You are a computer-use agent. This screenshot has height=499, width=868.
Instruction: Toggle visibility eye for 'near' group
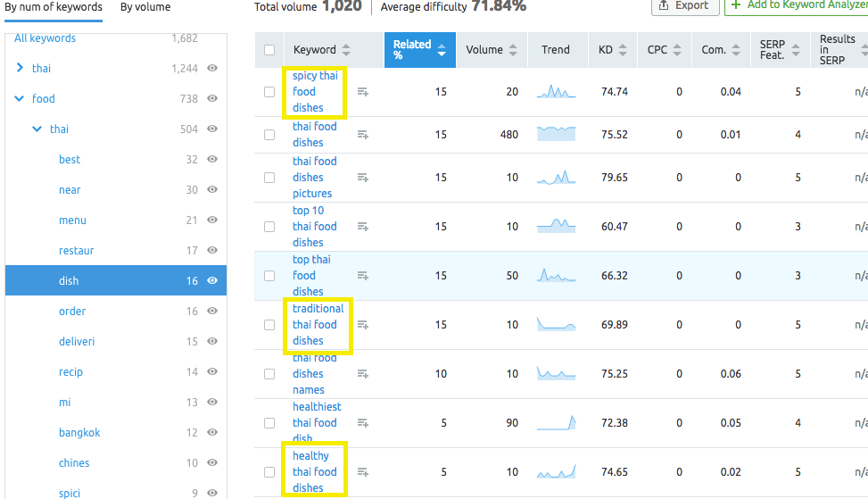tap(212, 189)
